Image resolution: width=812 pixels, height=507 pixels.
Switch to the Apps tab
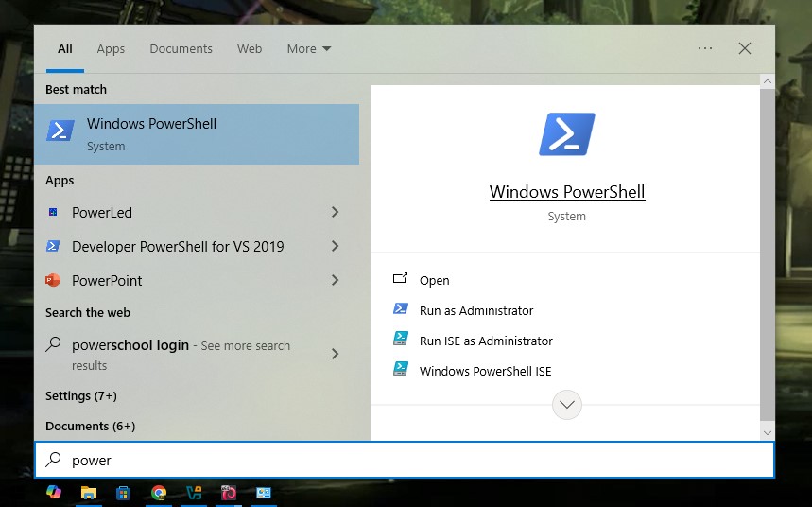point(111,49)
